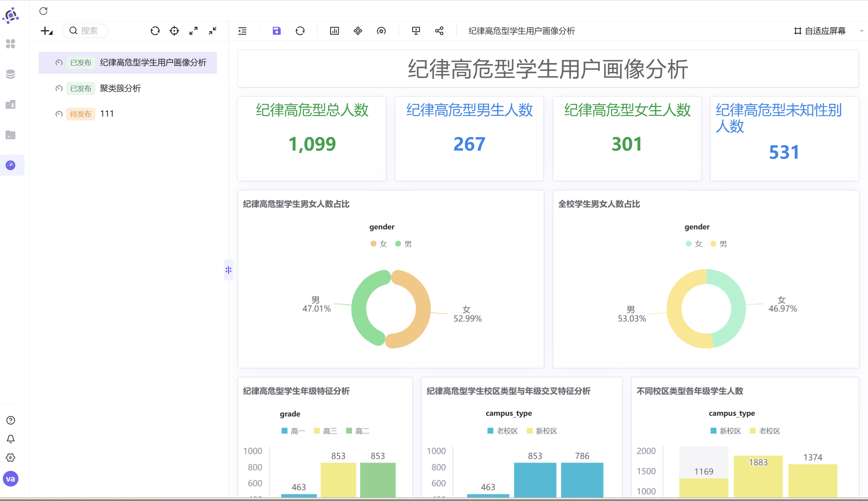
Task: Click the 531 未知性别人数 value
Action: (x=784, y=152)
